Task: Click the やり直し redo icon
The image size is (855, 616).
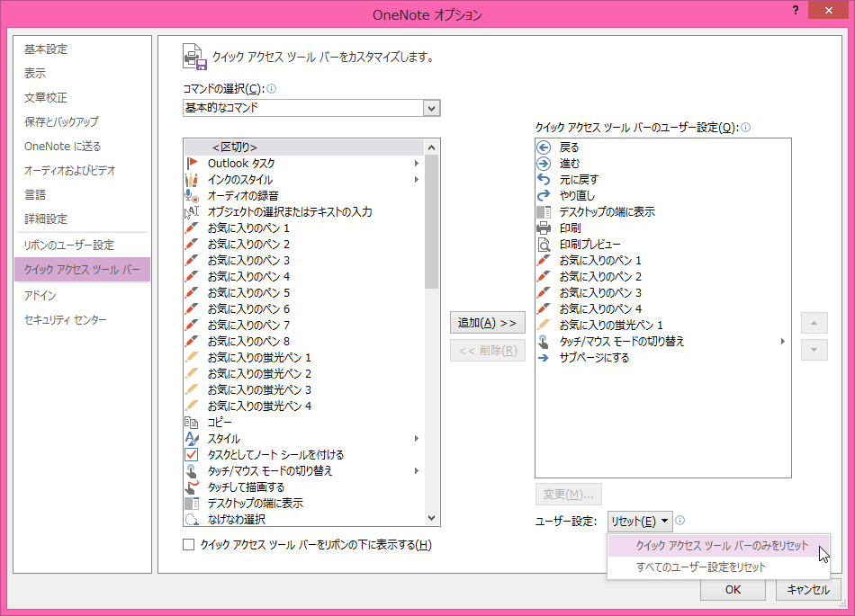Action: tap(544, 195)
